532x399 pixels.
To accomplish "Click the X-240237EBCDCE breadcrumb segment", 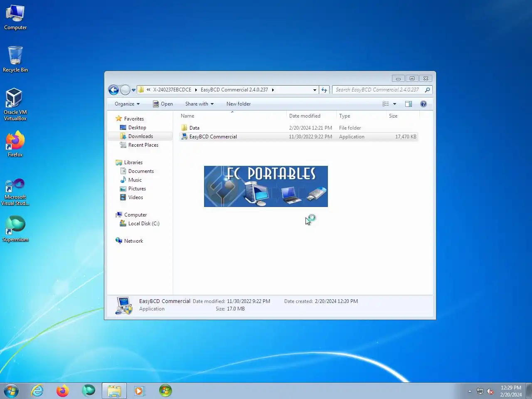I will point(172,90).
